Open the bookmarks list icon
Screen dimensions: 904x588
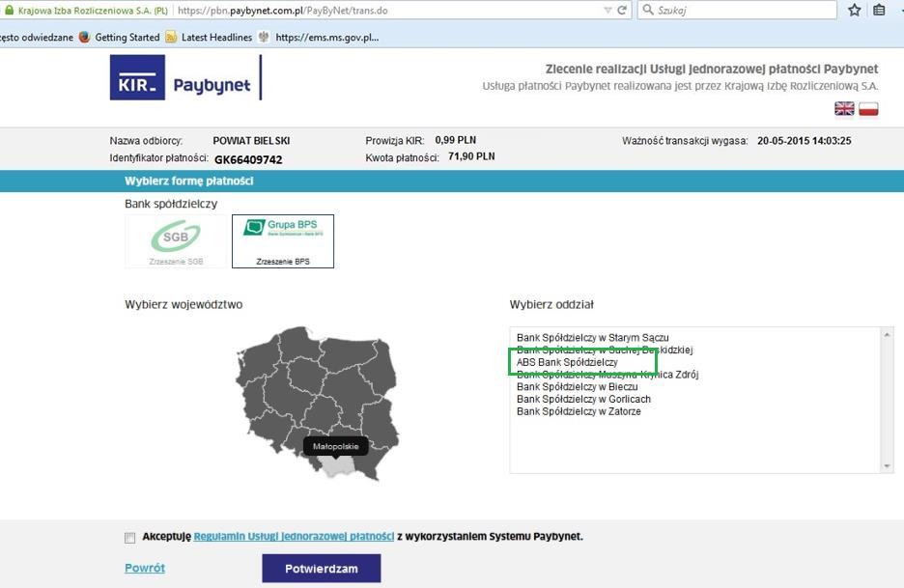pos(879,10)
